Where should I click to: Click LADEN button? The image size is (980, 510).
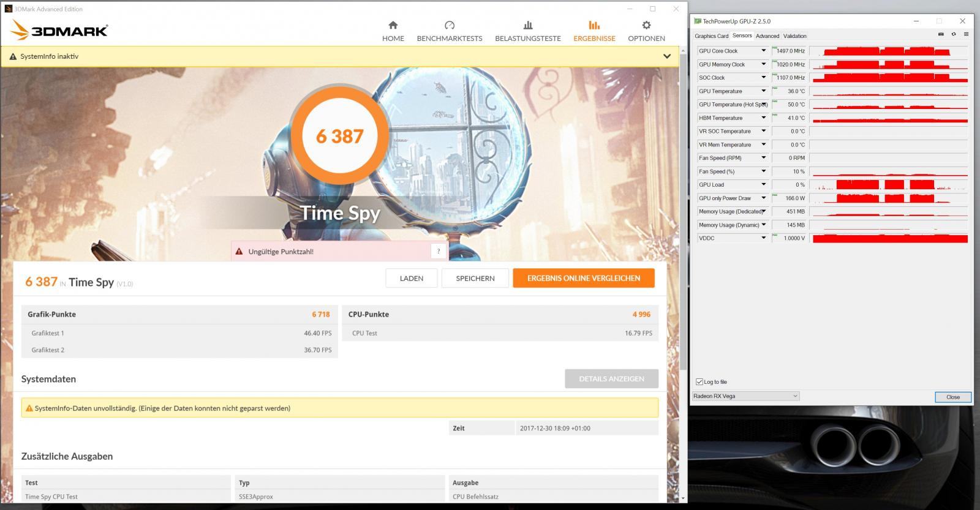click(412, 278)
